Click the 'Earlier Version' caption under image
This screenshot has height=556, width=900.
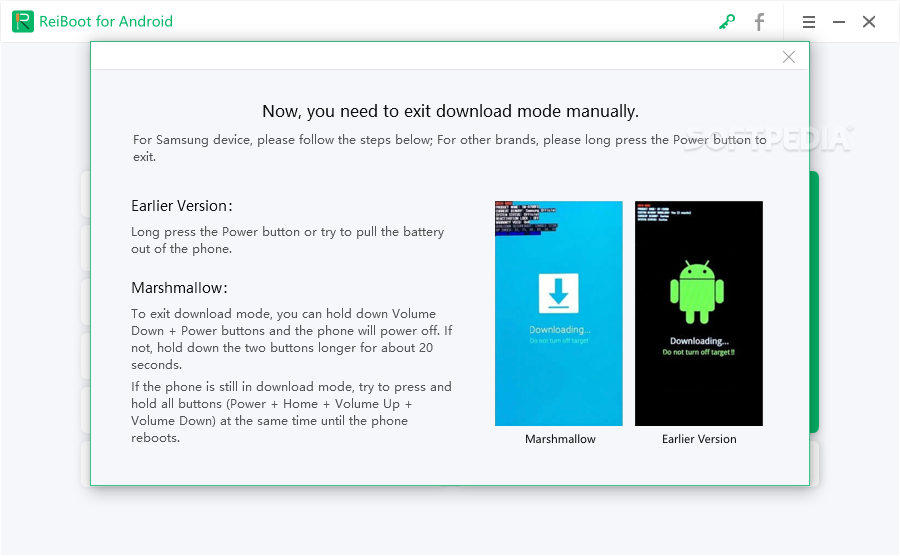[x=699, y=439]
